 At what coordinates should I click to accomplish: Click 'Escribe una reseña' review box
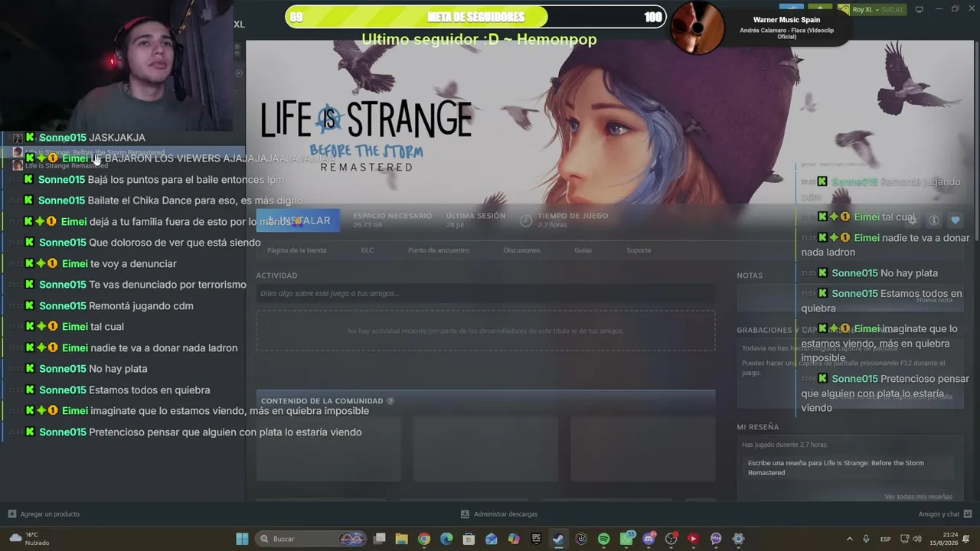pyautogui.click(x=850, y=468)
